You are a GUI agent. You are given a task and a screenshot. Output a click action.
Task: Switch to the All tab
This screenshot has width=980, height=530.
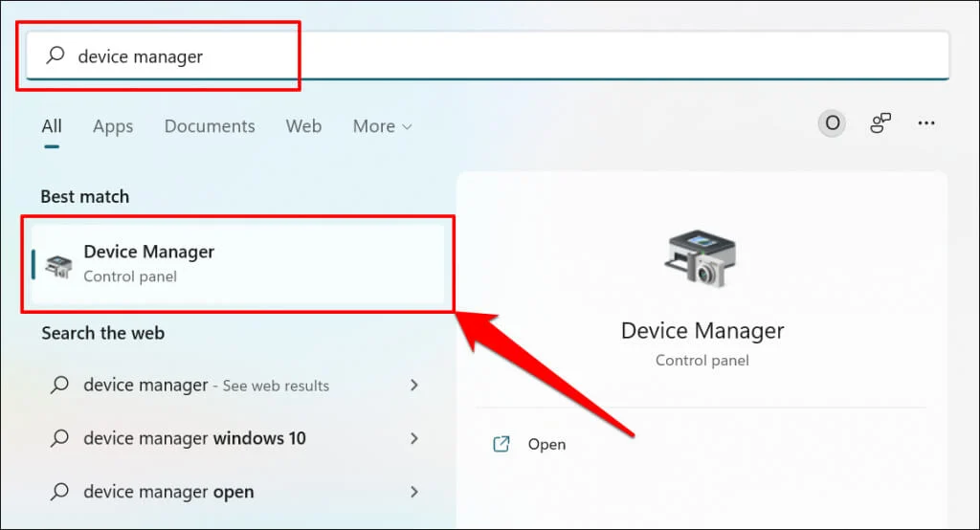(52, 126)
